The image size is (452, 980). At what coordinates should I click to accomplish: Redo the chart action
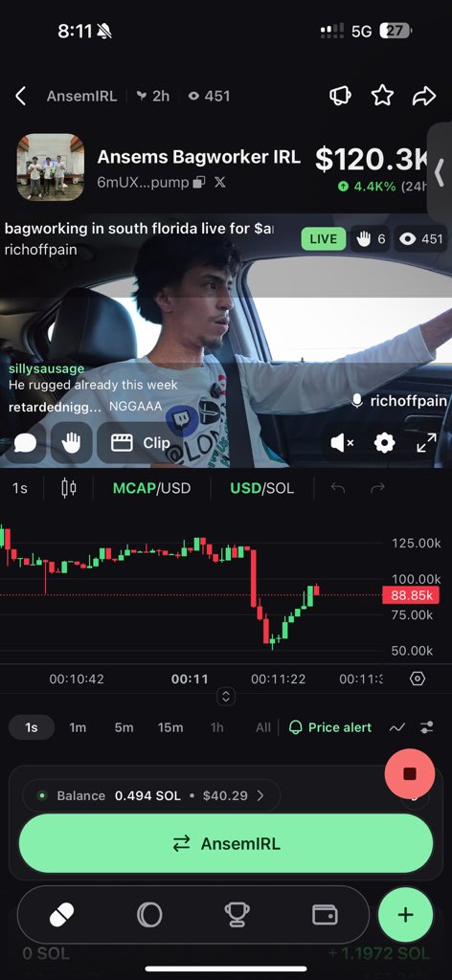(377, 488)
